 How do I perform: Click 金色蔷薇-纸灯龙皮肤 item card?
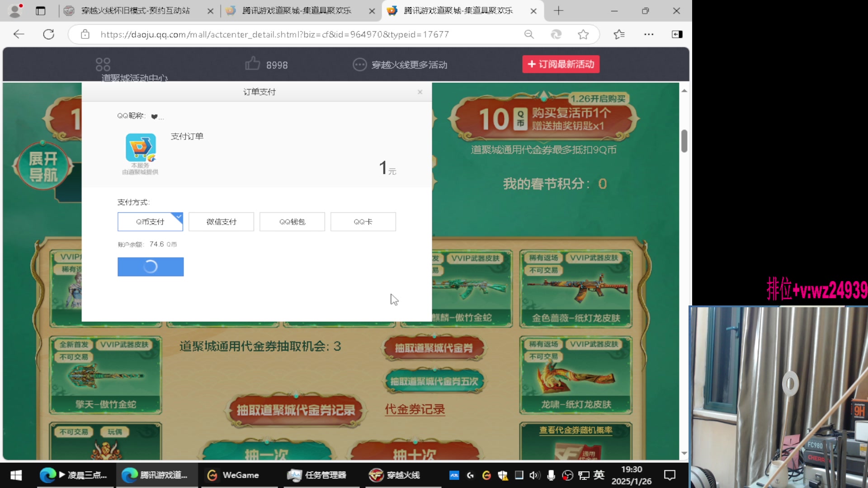[x=576, y=289]
